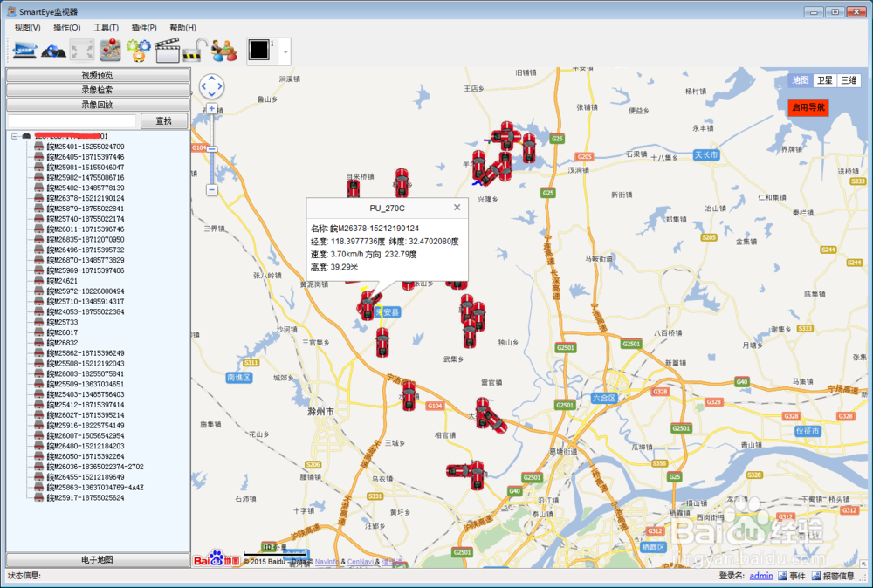The image size is (873, 588).
Task: Collapse the root device tree node
Action: (x=15, y=136)
